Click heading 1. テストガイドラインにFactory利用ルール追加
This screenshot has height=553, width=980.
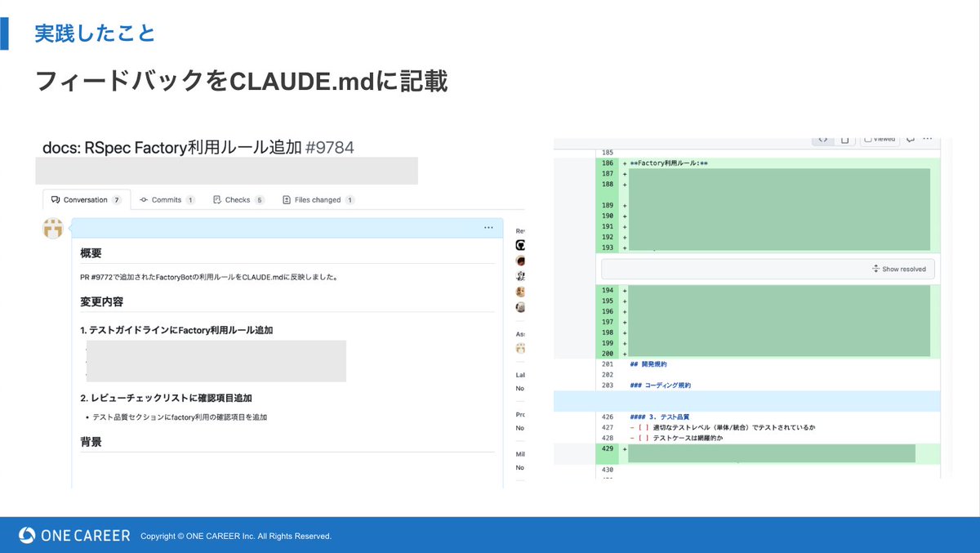(176, 330)
